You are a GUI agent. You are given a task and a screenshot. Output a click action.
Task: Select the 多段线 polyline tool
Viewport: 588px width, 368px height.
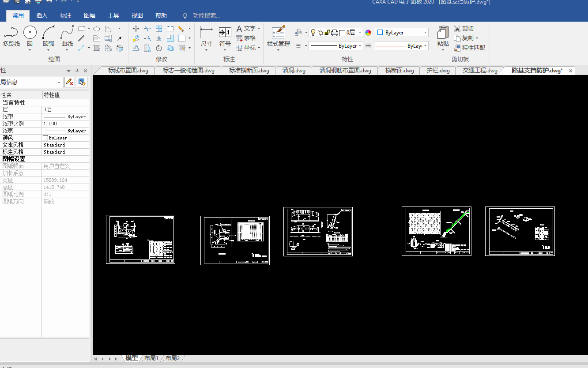coord(11,36)
